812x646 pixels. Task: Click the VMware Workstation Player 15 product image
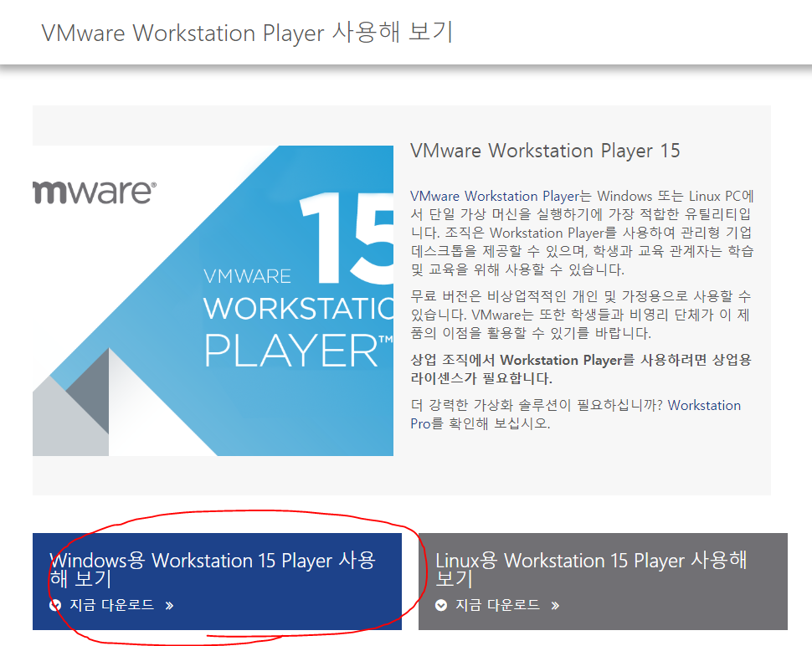(213, 300)
